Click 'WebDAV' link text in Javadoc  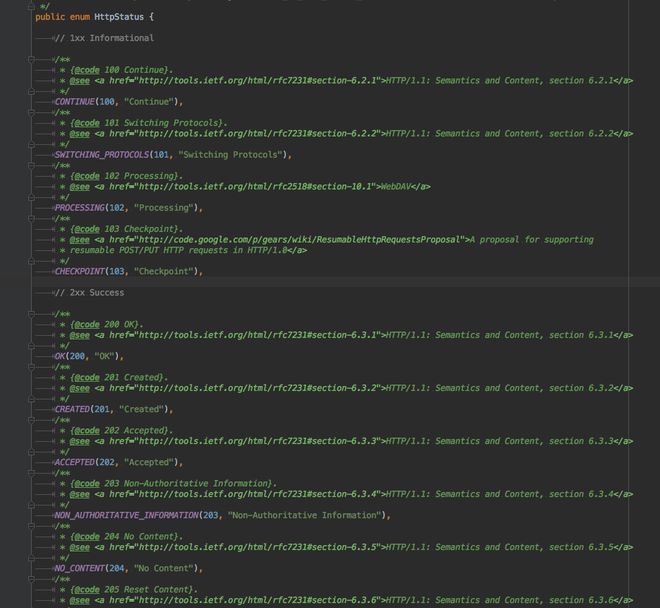coord(396,187)
